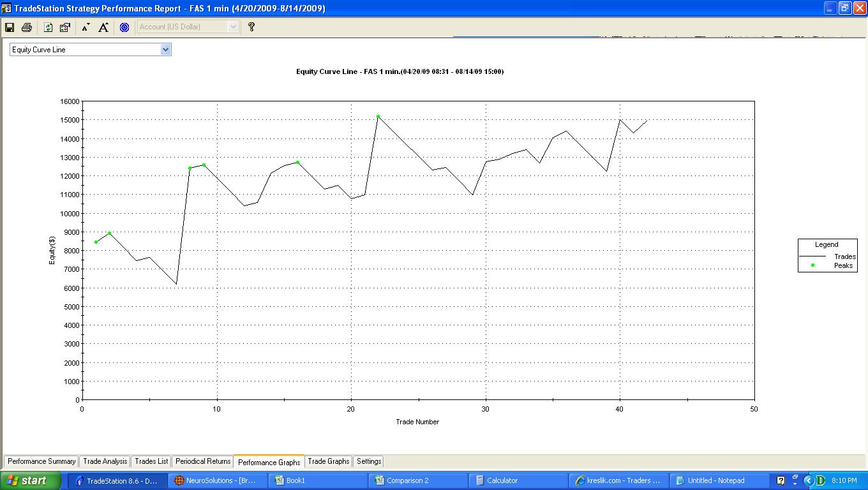Switch to the Book1 taskbar window
Image resolution: width=868 pixels, height=490 pixels.
tap(318, 480)
